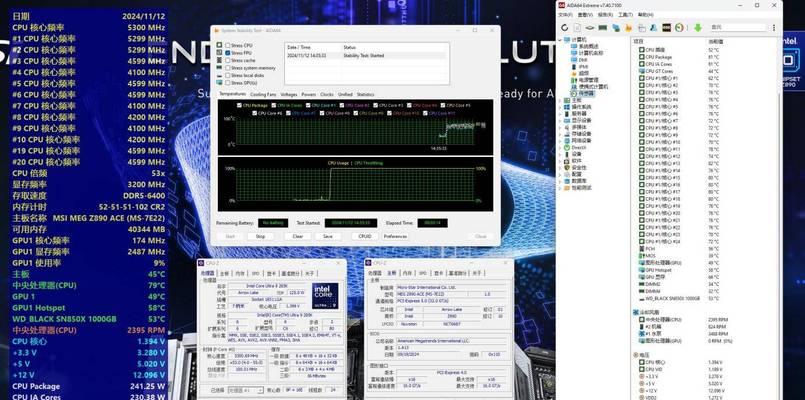Click the temperature graph area
The image size is (805, 400).
point(355,127)
